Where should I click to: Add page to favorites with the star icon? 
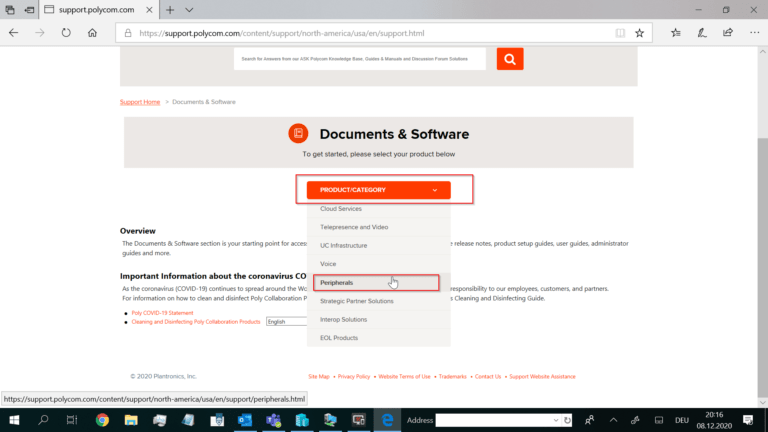(639, 33)
